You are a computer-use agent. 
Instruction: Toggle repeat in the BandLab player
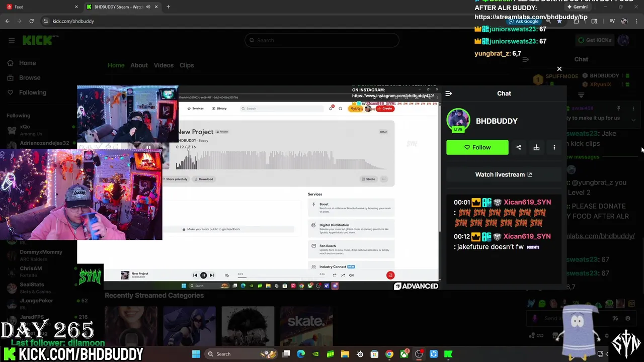(334, 275)
